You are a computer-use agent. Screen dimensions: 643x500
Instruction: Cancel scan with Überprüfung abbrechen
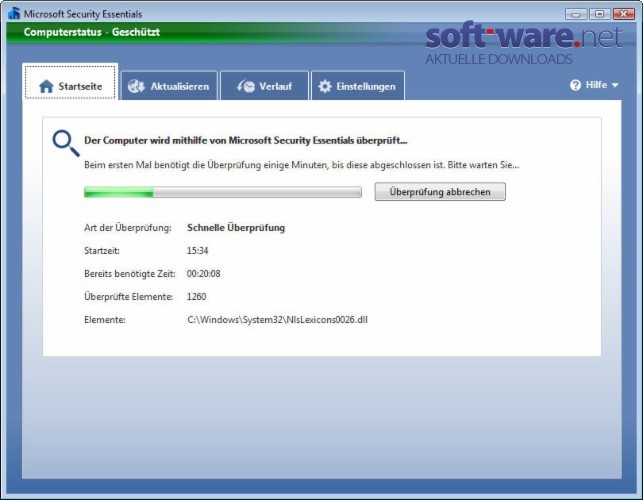[x=440, y=192]
